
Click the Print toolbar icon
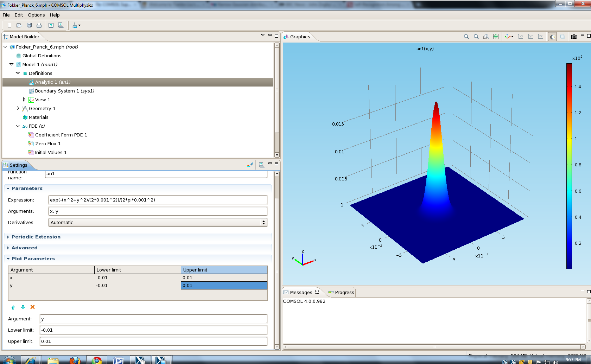(39, 25)
